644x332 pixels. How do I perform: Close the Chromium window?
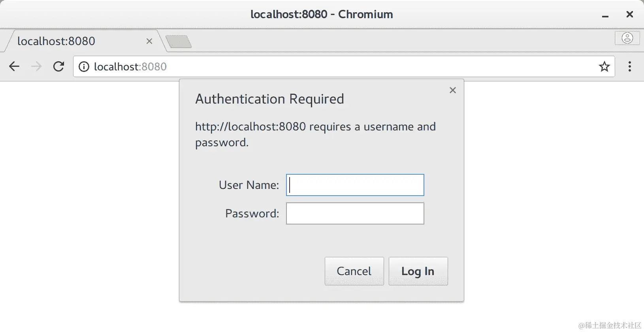coord(630,14)
